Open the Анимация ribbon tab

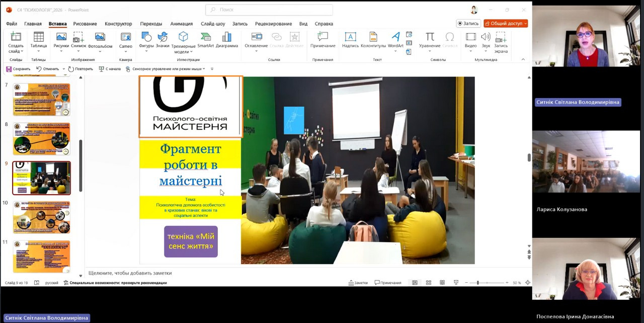pyautogui.click(x=181, y=24)
